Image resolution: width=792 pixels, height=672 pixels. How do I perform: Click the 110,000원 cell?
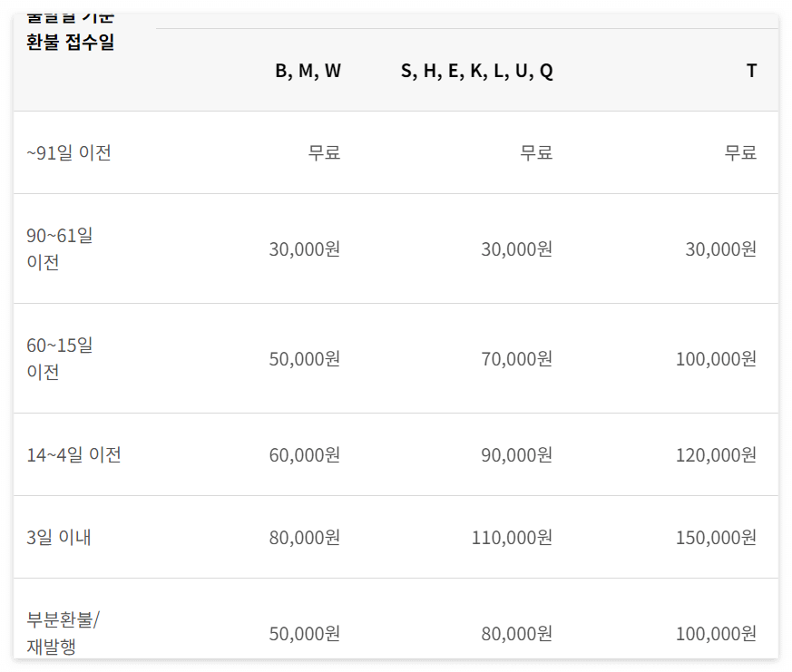(x=513, y=538)
